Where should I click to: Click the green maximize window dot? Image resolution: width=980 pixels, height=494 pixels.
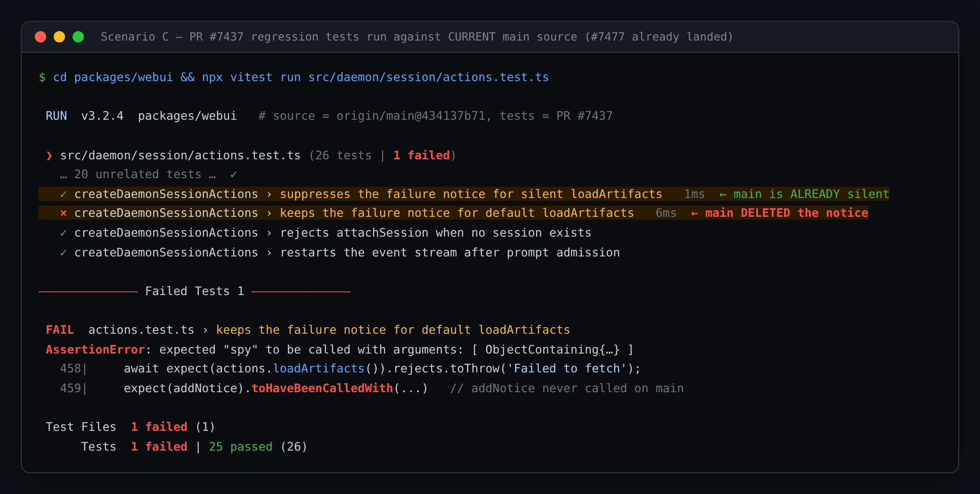[x=78, y=37]
